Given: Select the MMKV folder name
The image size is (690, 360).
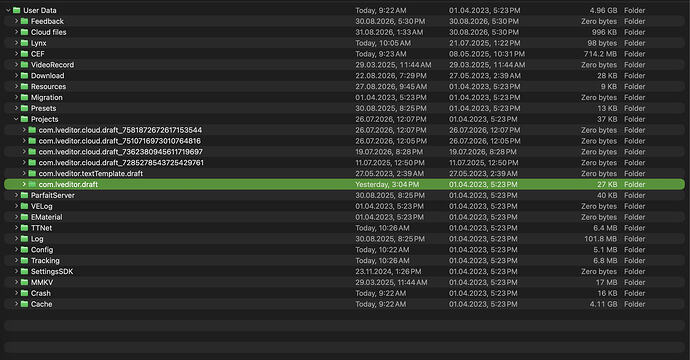Looking at the screenshot, I should pos(42,282).
